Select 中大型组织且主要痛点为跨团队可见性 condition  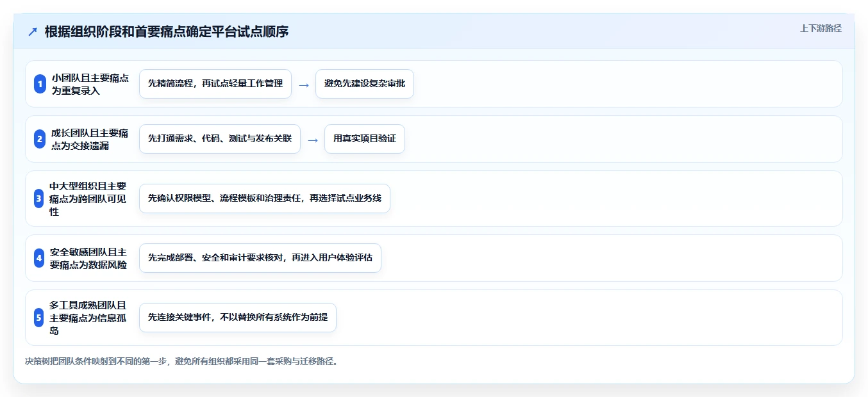tap(88, 199)
